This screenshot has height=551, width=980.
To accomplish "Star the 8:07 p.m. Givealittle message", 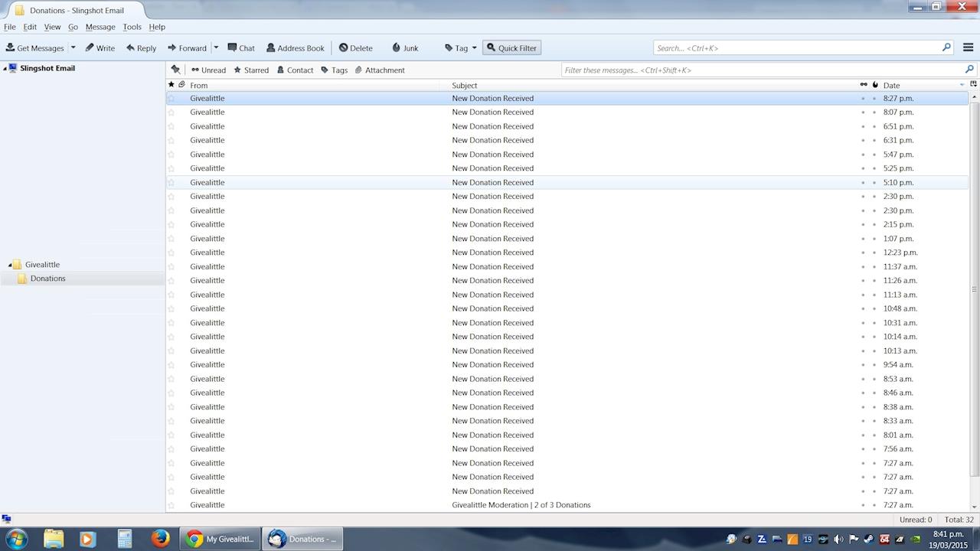I will pyautogui.click(x=171, y=112).
